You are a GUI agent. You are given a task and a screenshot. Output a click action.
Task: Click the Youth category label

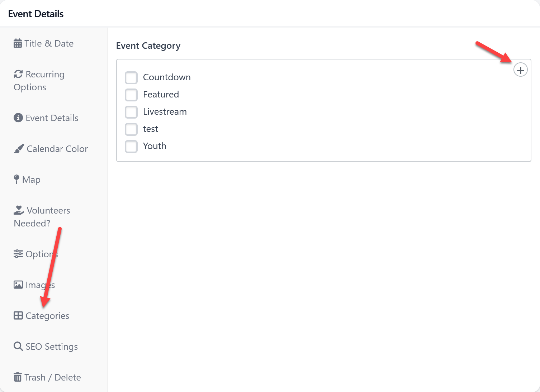(155, 146)
